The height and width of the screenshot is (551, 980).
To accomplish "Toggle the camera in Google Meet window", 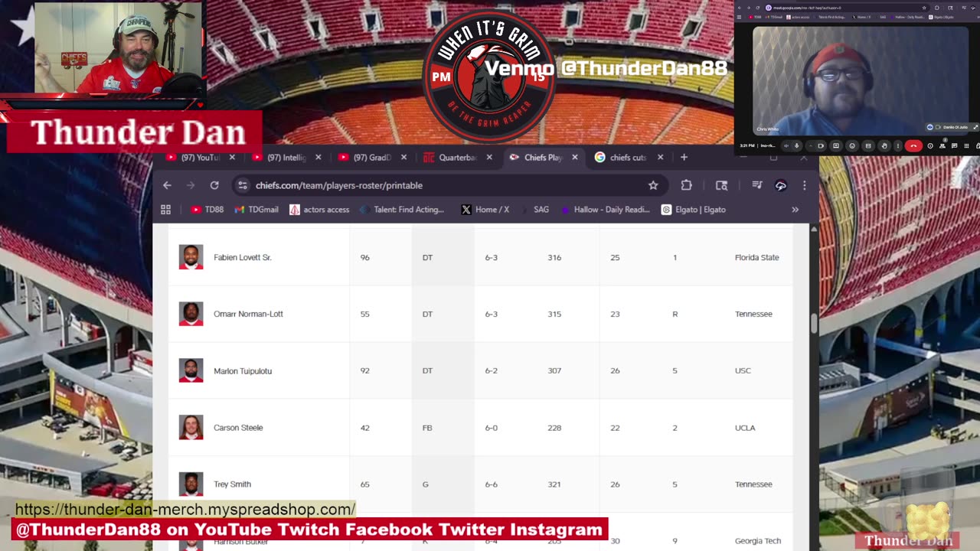I will [821, 145].
